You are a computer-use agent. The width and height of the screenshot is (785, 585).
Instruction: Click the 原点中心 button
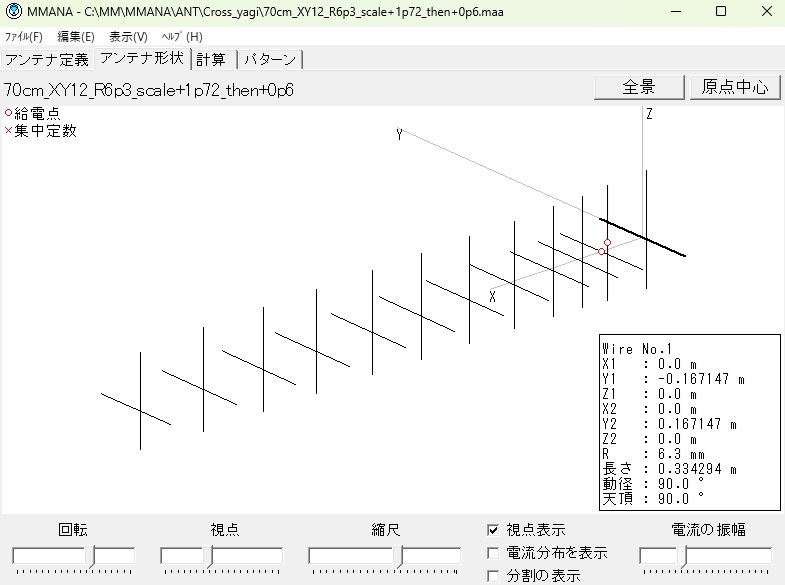(x=734, y=87)
